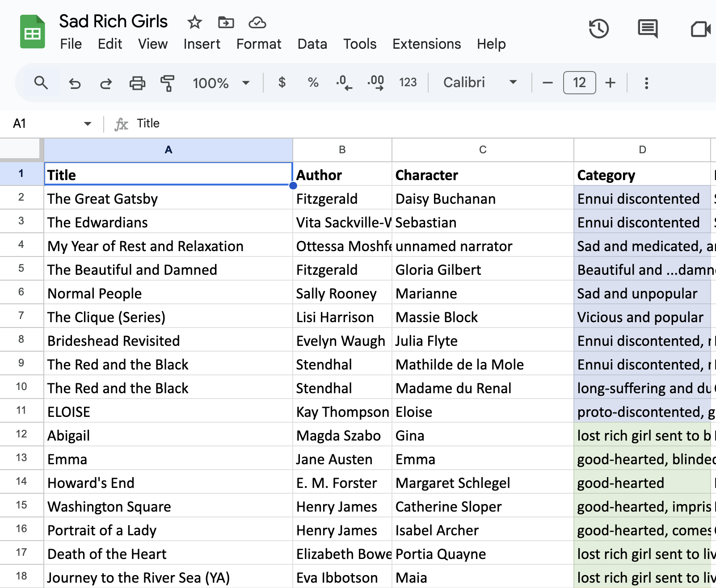Activate the paint format tool
This screenshot has height=588, width=716.
[x=168, y=83]
